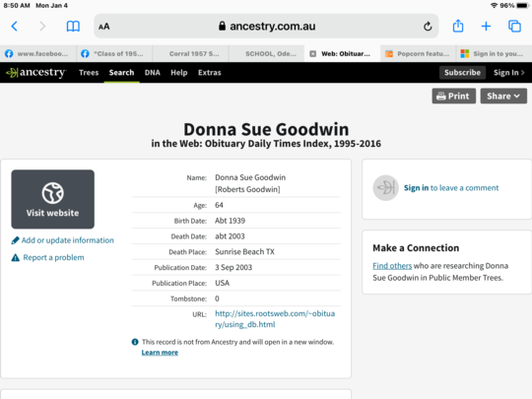Open the DNA menu item
532x399 pixels.
153,73
